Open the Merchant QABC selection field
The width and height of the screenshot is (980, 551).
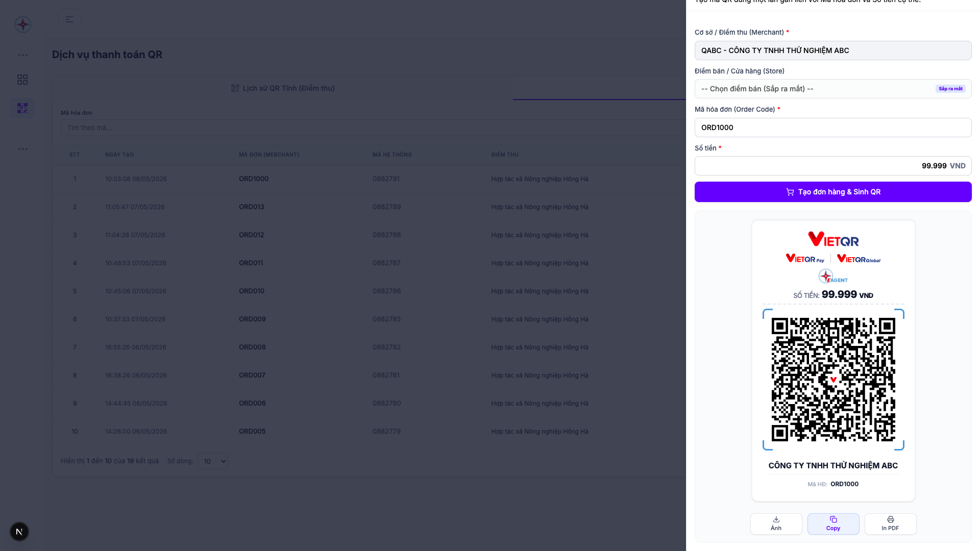833,51
